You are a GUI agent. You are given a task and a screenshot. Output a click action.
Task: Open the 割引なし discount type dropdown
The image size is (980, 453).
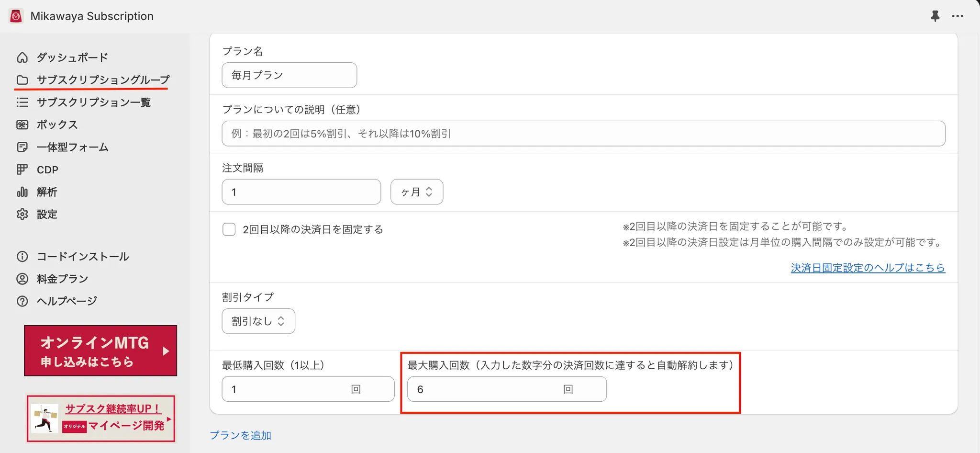coord(258,321)
